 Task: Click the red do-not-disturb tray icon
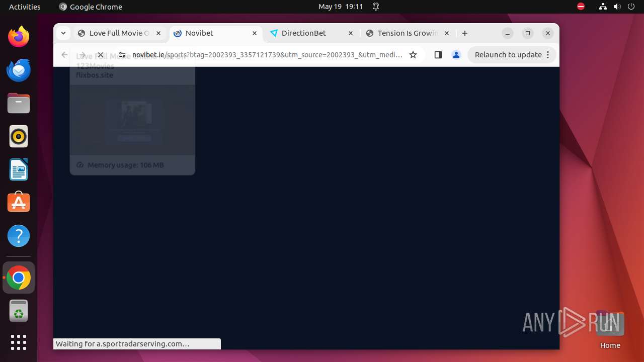(x=581, y=7)
